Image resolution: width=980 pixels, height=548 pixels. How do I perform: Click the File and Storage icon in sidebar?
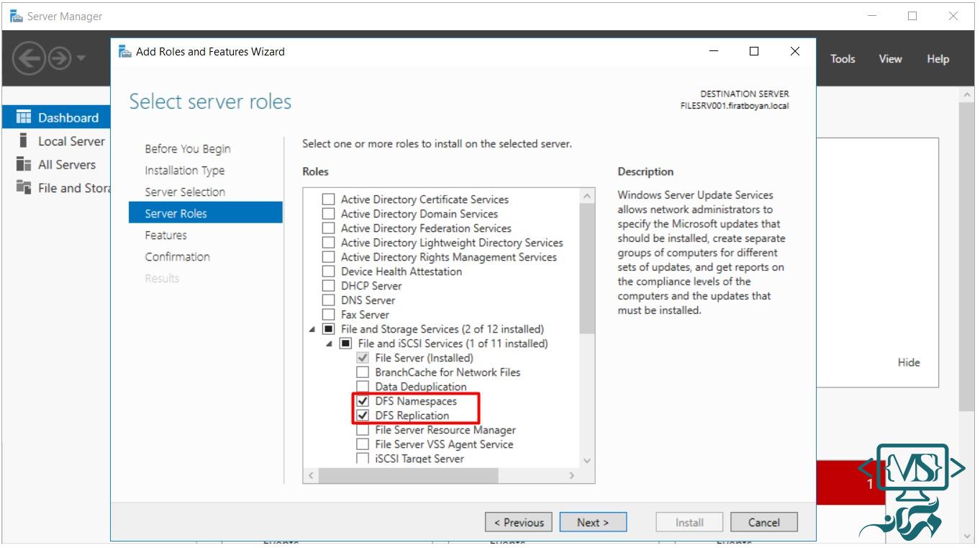(24, 187)
